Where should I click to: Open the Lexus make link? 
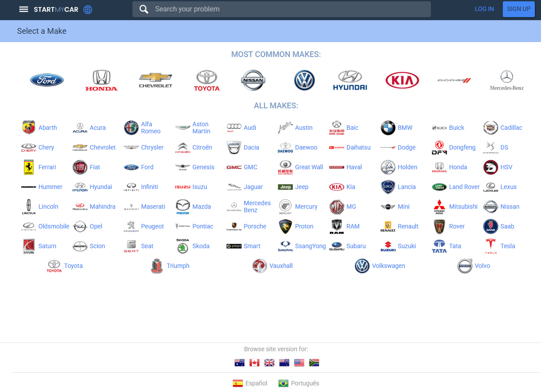click(x=509, y=187)
